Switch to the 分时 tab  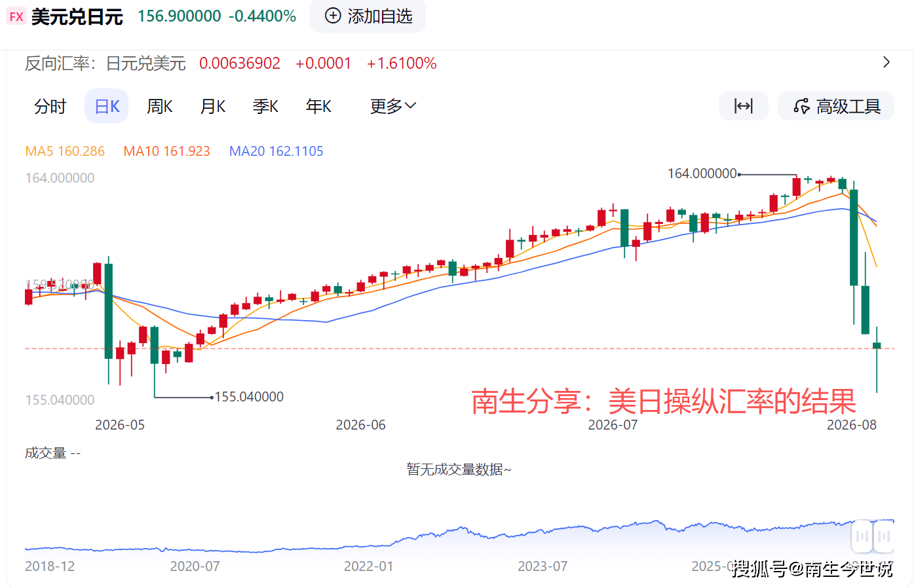pos(50,106)
